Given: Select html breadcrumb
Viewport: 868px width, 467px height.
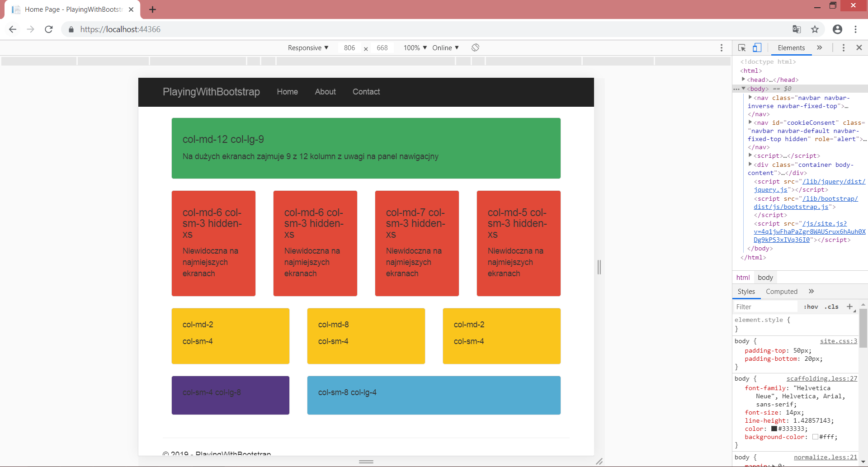Looking at the screenshot, I should point(743,278).
